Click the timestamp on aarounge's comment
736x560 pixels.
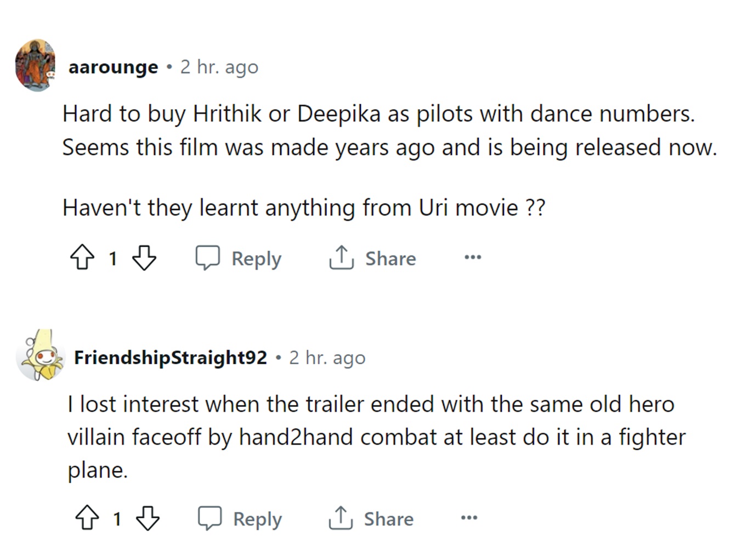point(219,67)
